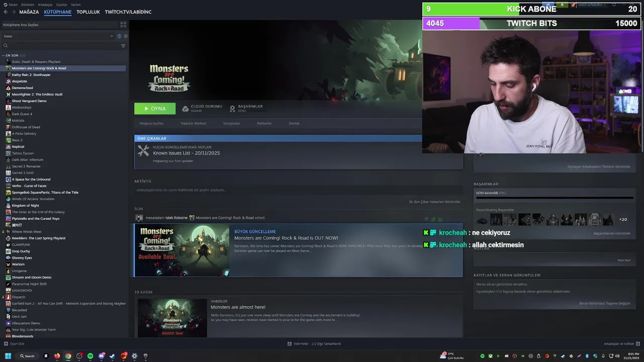View En Son Çıkan Haberleri Görüntüle
Viewport: 644px width, 362px height.
[x=435, y=202]
